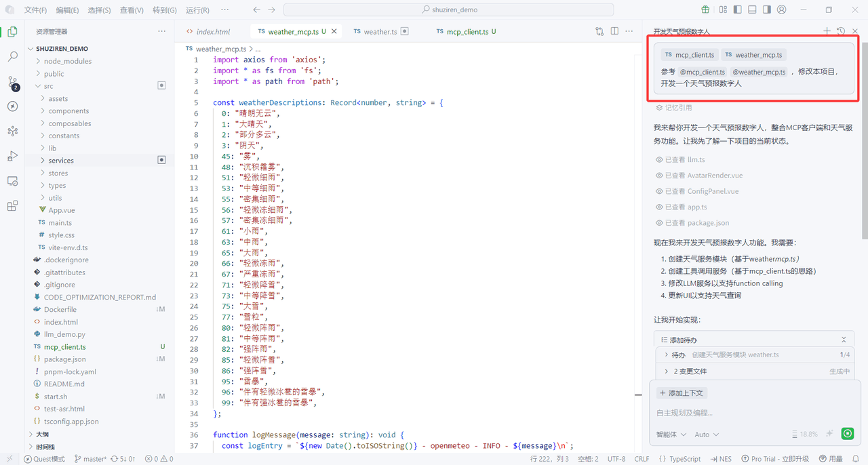868x465 pixels.
Task: Open the Extensions view in activity bar
Action: click(12, 206)
